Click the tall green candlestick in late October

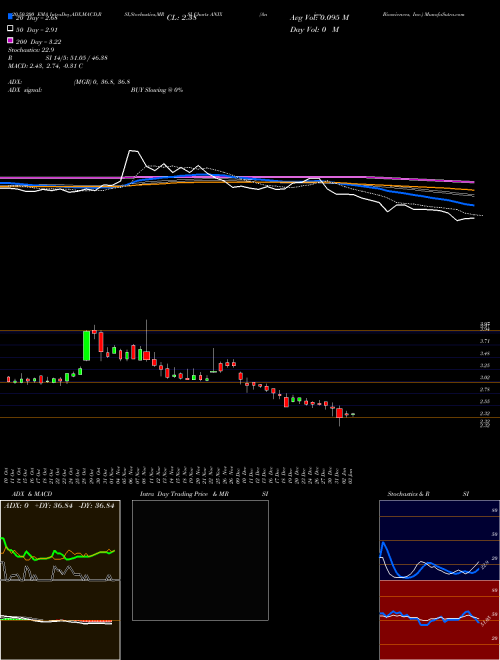pyautogui.click(x=86, y=346)
